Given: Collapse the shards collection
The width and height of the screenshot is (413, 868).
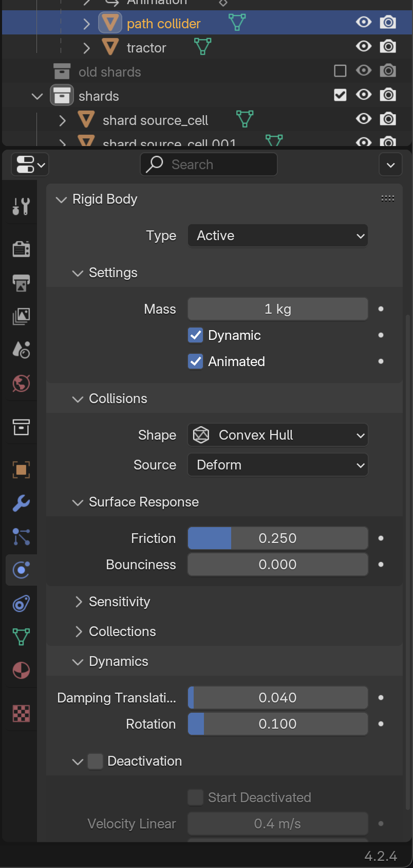Looking at the screenshot, I should click(37, 96).
